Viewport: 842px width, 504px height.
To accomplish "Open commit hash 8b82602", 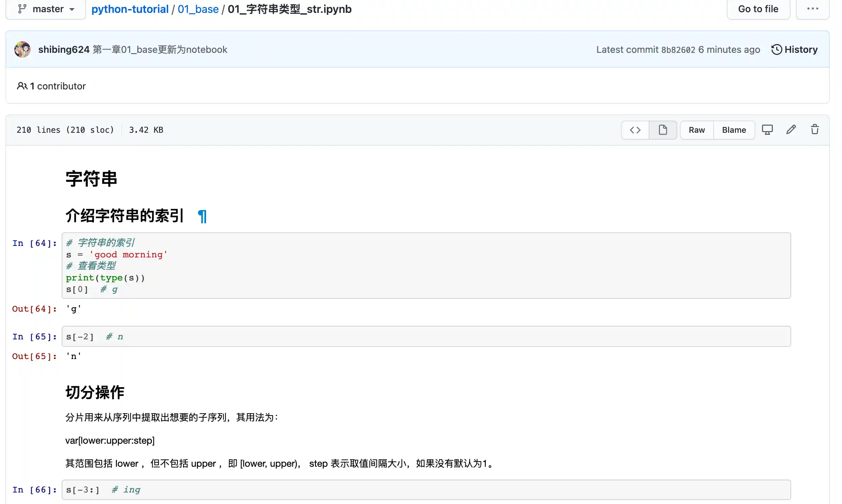I will click(678, 50).
